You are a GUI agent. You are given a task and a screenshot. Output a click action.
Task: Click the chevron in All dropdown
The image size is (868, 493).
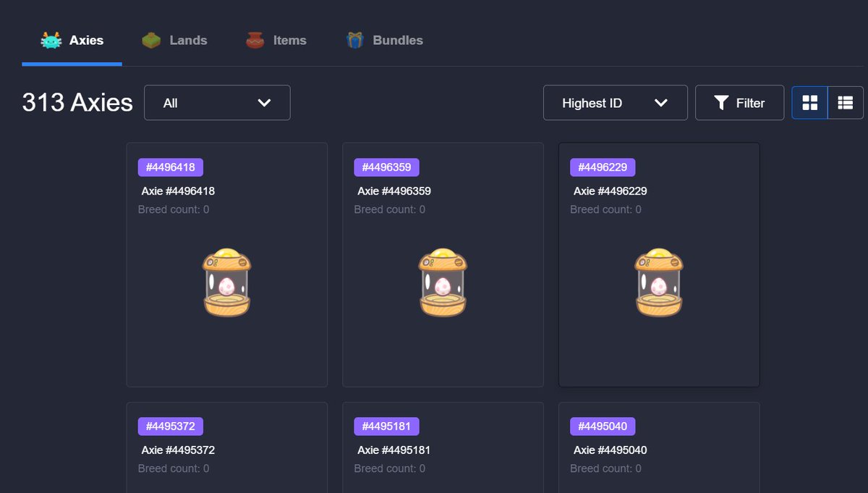point(264,103)
